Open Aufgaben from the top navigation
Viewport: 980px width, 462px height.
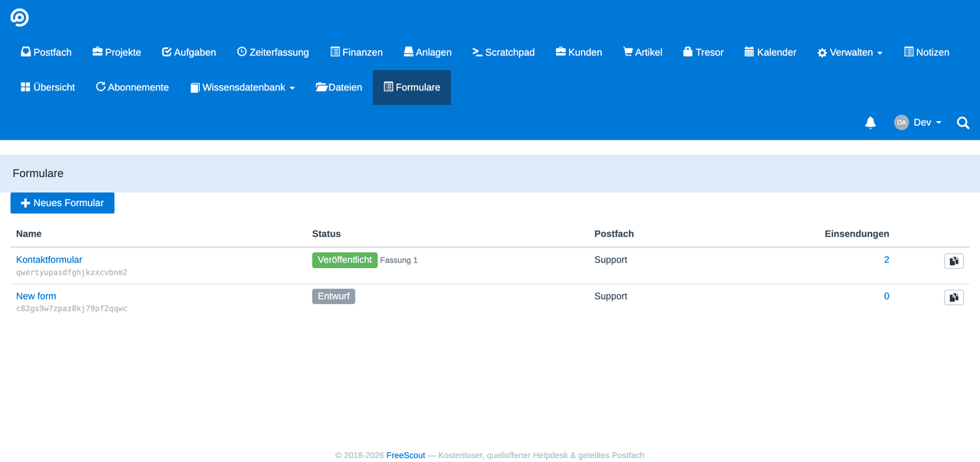tap(189, 52)
